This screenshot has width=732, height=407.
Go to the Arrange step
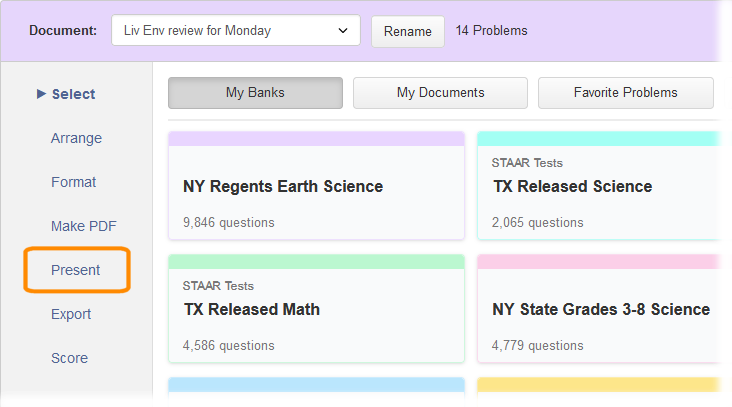pyautogui.click(x=76, y=138)
